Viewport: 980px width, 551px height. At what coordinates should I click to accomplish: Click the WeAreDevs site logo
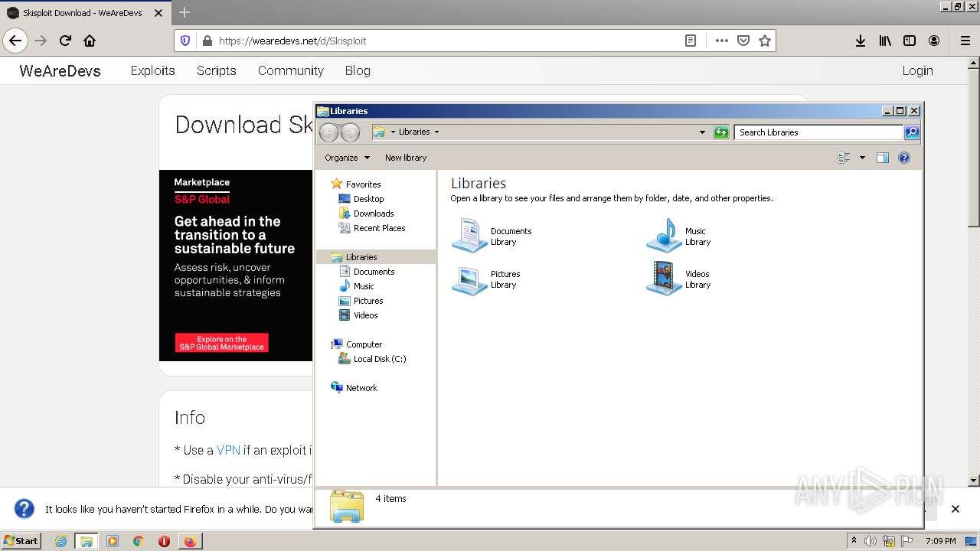click(x=60, y=70)
